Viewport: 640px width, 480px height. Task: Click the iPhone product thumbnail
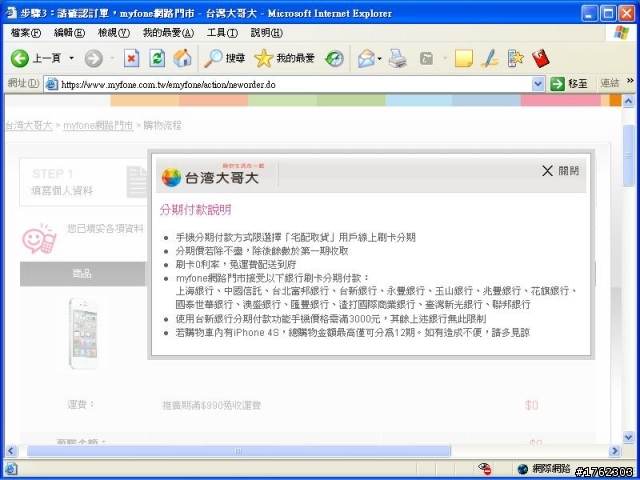[84, 333]
